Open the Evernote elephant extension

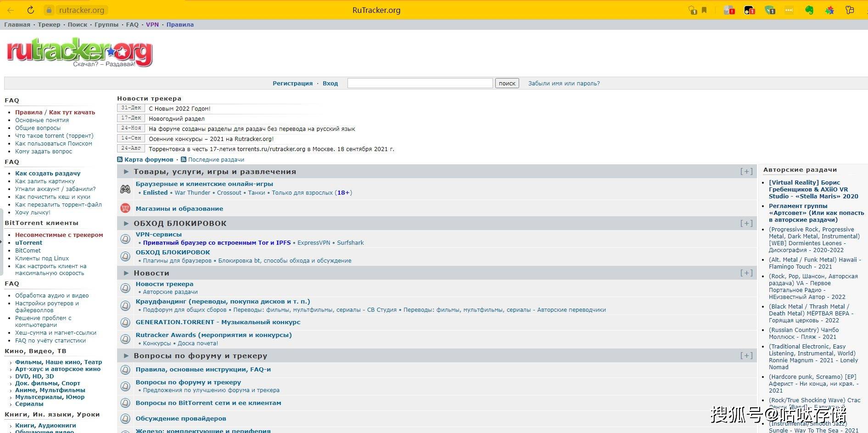click(x=809, y=10)
